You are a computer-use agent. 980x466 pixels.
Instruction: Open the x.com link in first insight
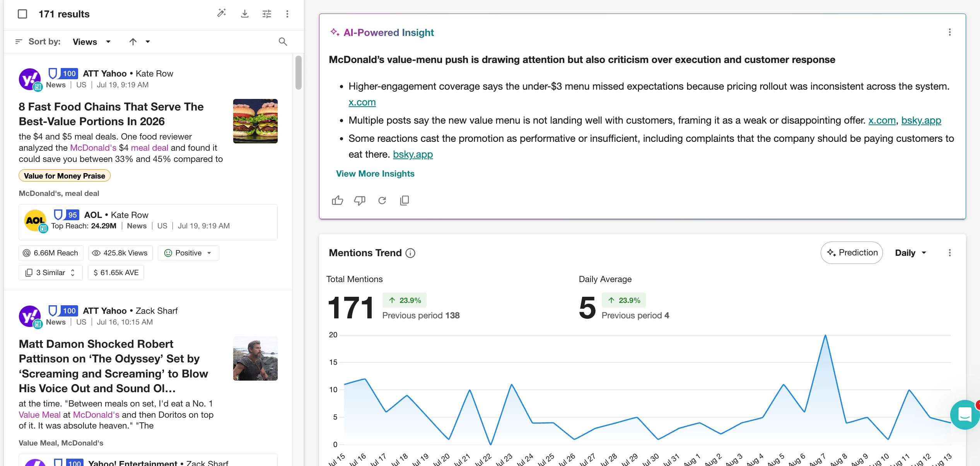coord(362,102)
